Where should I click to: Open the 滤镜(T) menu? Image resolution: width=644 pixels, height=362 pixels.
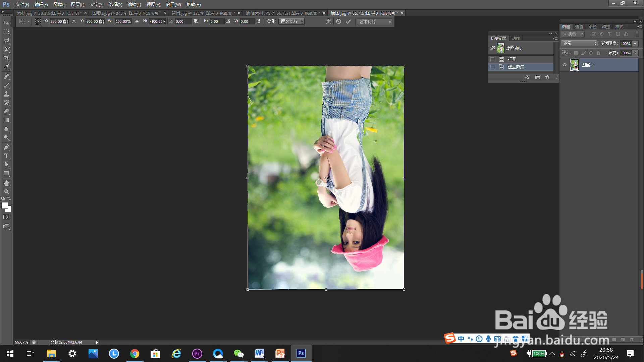pos(134,4)
